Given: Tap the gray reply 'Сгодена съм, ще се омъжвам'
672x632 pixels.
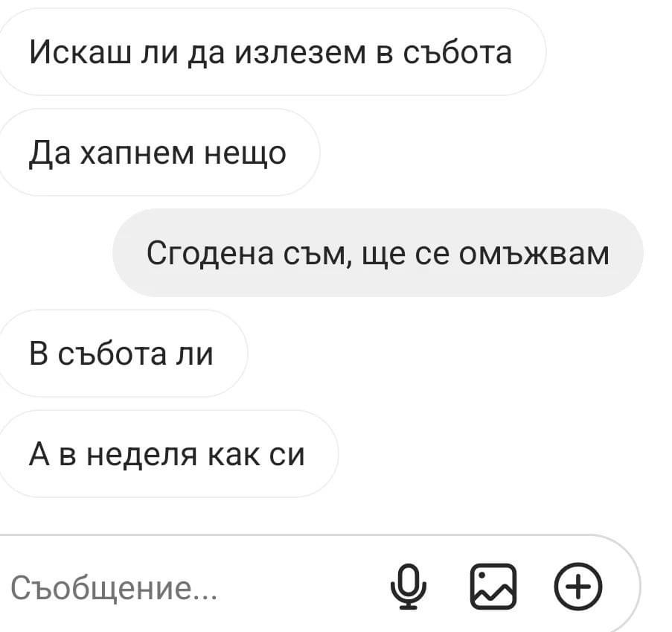Looking at the screenshot, I should click(x=378, y=252).
